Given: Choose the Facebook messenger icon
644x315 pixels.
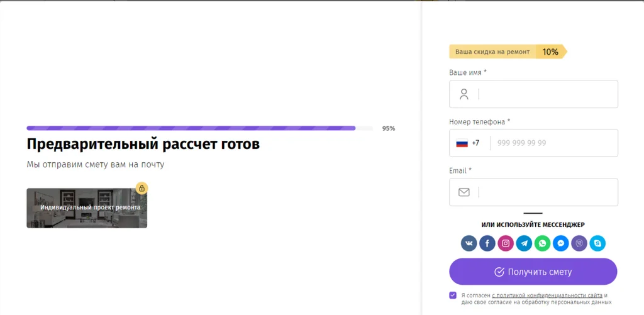Looking at the screenshot, I should [x=487, y=243].
